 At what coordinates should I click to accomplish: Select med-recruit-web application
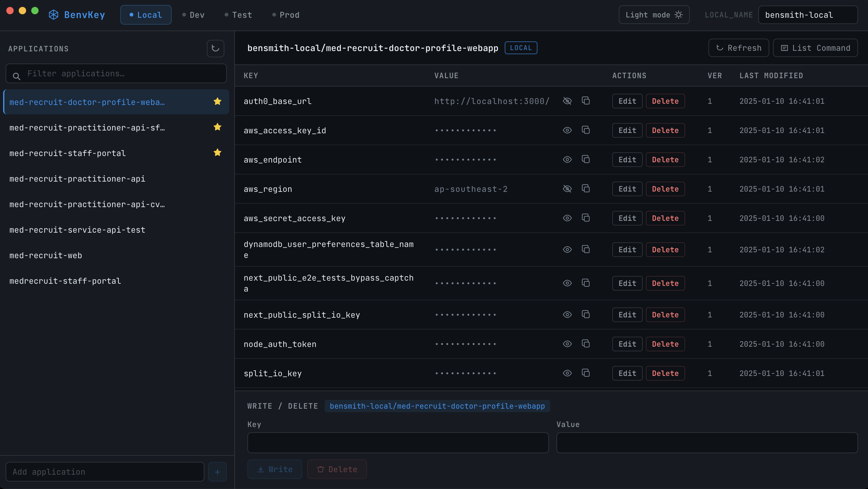click(116, 255)
